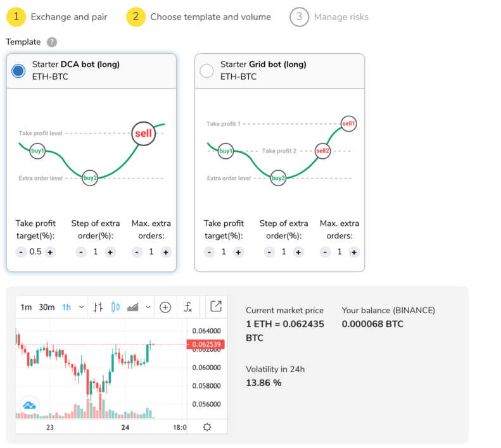Expand the chart style dropdown arrow
This screenshot has width=501, height=448.
pos(148,307)
